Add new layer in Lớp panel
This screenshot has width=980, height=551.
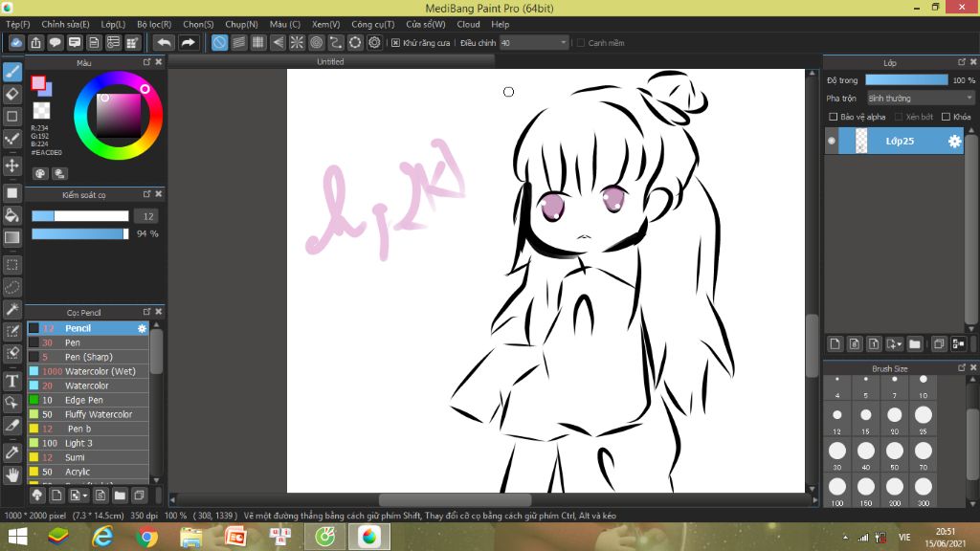(835, 343)
